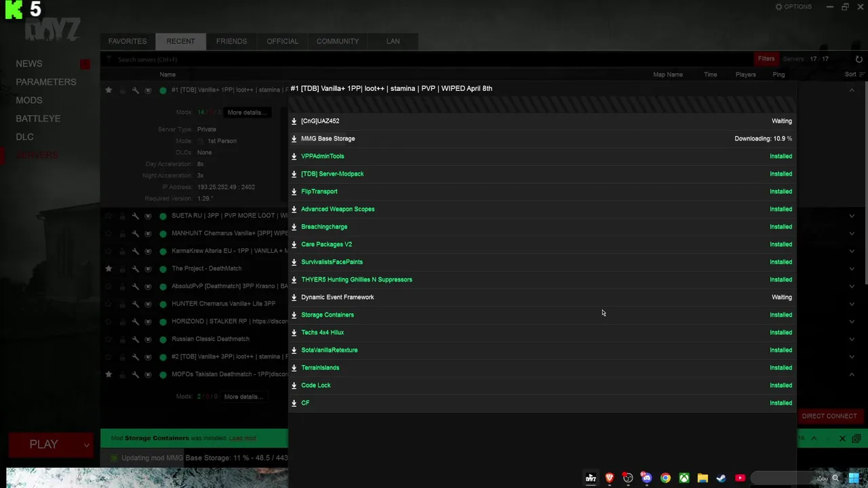Viewport: 868px width, 488px height.
Task: Click download icon for Care Packages V2
Action: point(294,244)
